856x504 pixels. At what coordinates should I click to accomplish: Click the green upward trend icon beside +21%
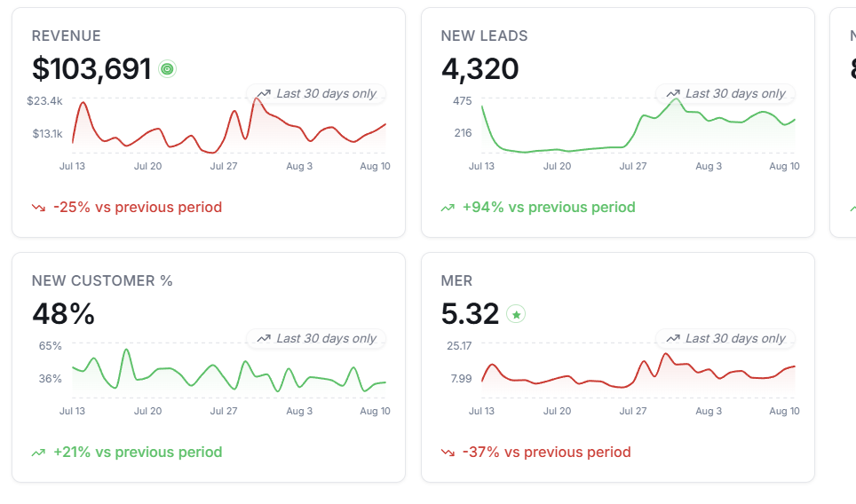click(38, 453)
